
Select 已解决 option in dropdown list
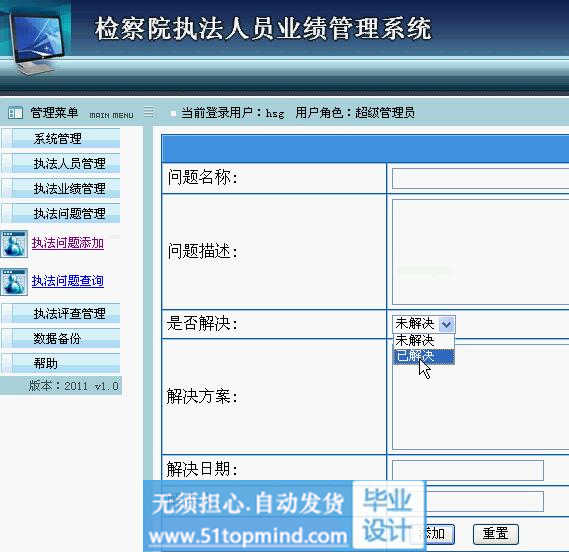(423, 356)
